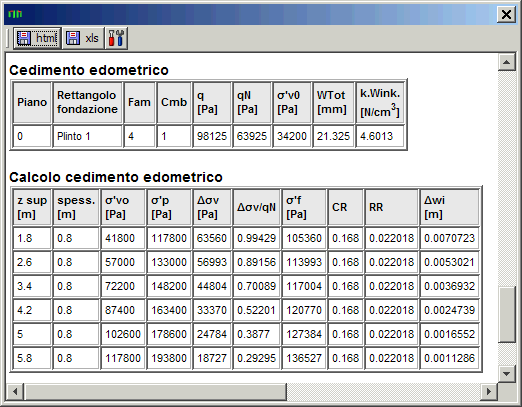Click the vertical scrollbar up arrow
This screenshot has height=407, width=522.
pyautogui.click(x=507, y=62)
